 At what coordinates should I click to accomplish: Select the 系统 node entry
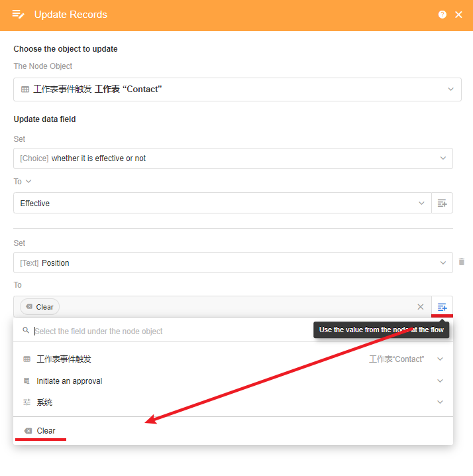pyautogui.click(x=45, y=402)
